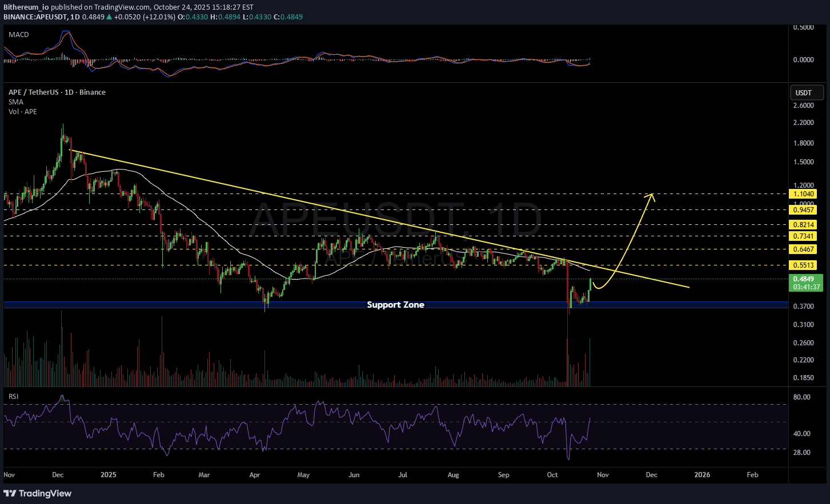830x504 pixels.
Task: Select the 0.8214 price level label
Action: [x=802, y=225]
